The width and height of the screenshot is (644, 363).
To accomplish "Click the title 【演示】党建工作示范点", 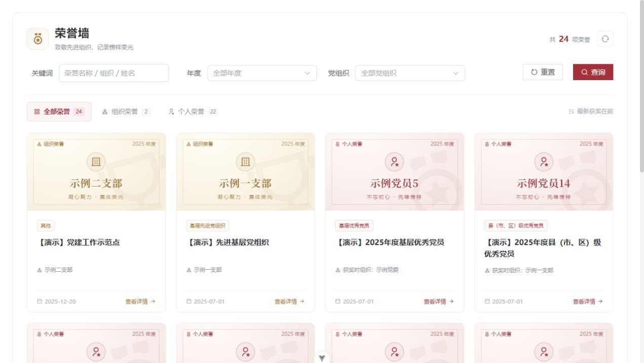I will (78, 242).
